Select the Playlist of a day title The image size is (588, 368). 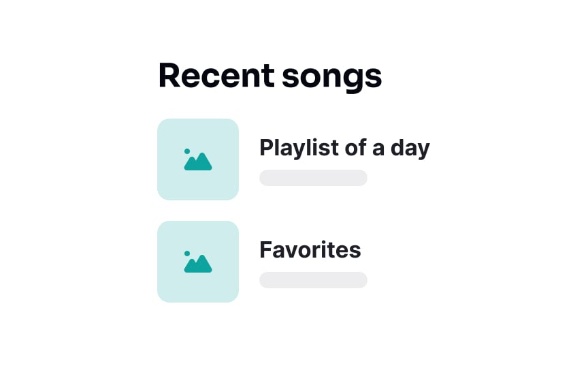pyautogui.click(x=344, y=148)
